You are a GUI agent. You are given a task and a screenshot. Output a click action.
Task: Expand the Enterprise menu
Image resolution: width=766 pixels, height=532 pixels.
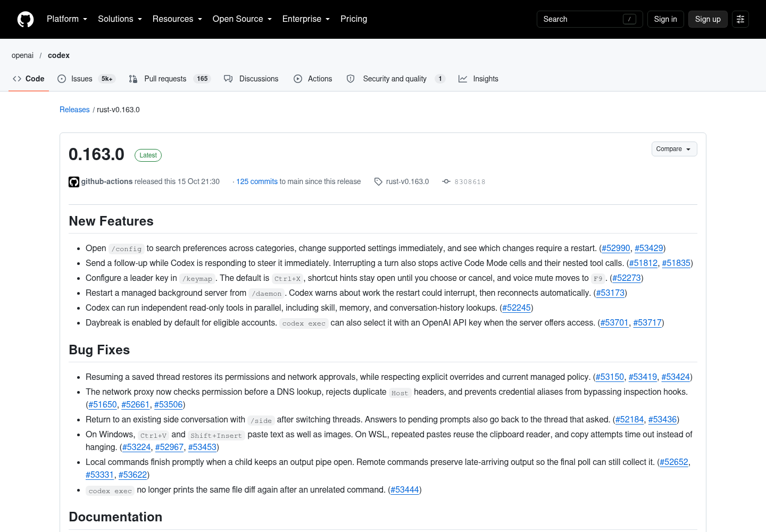(306, 19)
